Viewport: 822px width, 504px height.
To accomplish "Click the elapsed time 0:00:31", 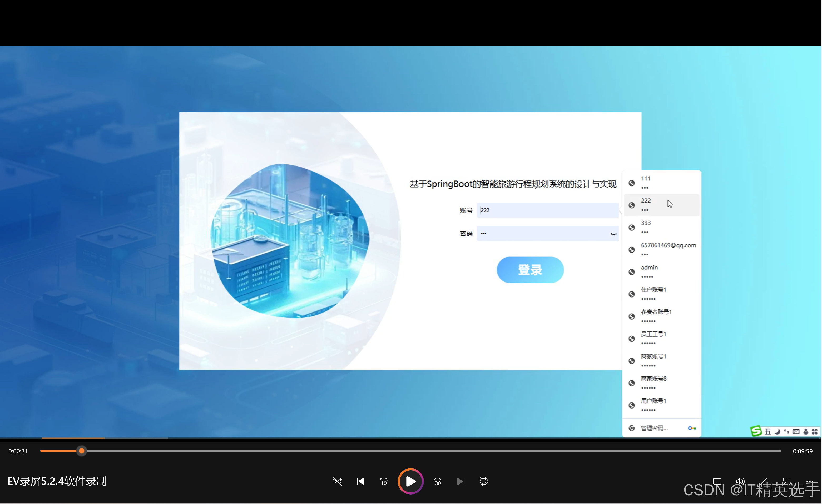I will pyautogui.click(x=18, y=451).
